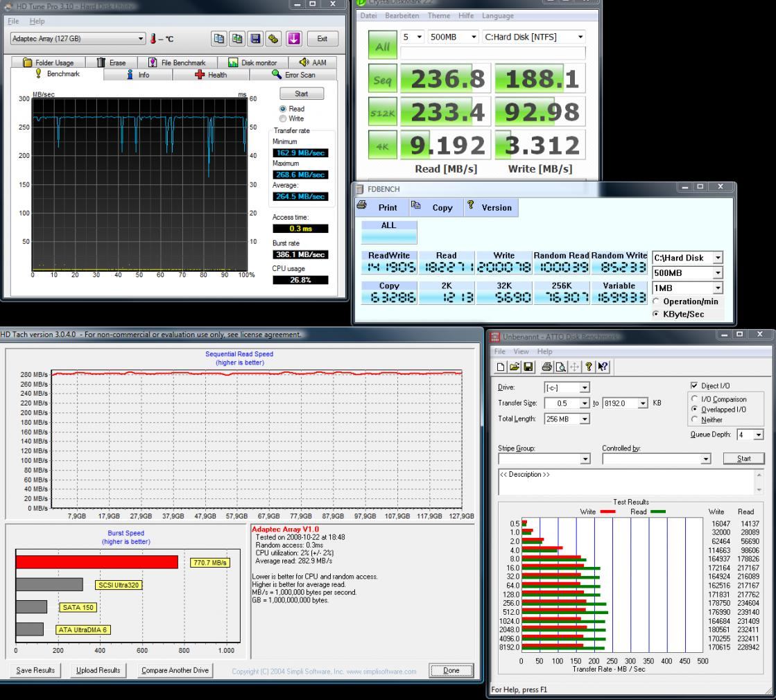The width and height of the screenshot is (776, 700).
Task: Click the printer icon in FDBENCH toolbar
Action: pyautogui.click(x=362, y=205)
